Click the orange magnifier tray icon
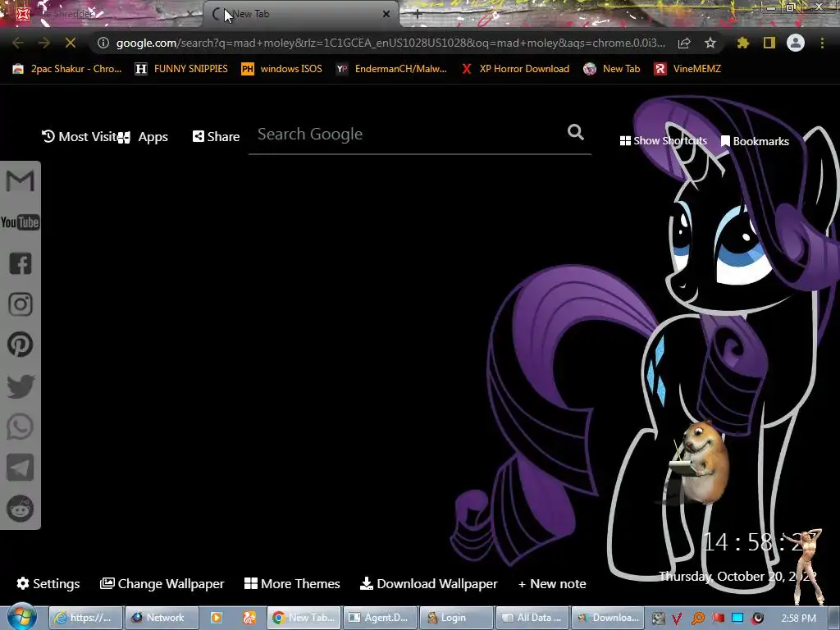Viewport: 840px width, 630px height. pyautogui.click(x=697, y=619)
